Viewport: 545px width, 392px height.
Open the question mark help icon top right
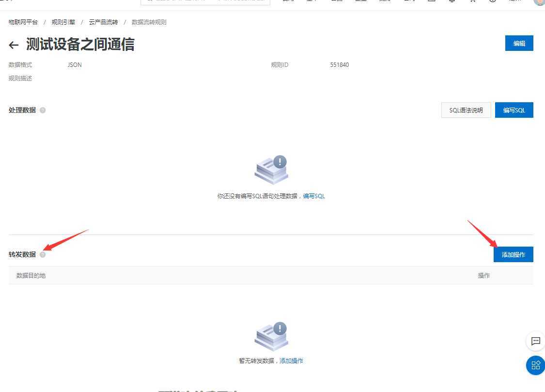[x=492, y=1]
